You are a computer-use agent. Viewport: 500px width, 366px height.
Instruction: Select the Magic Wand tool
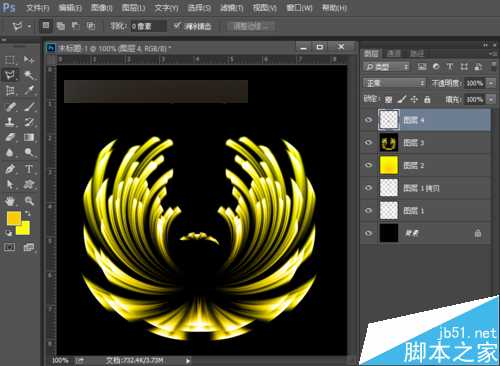tap(29, 75)
